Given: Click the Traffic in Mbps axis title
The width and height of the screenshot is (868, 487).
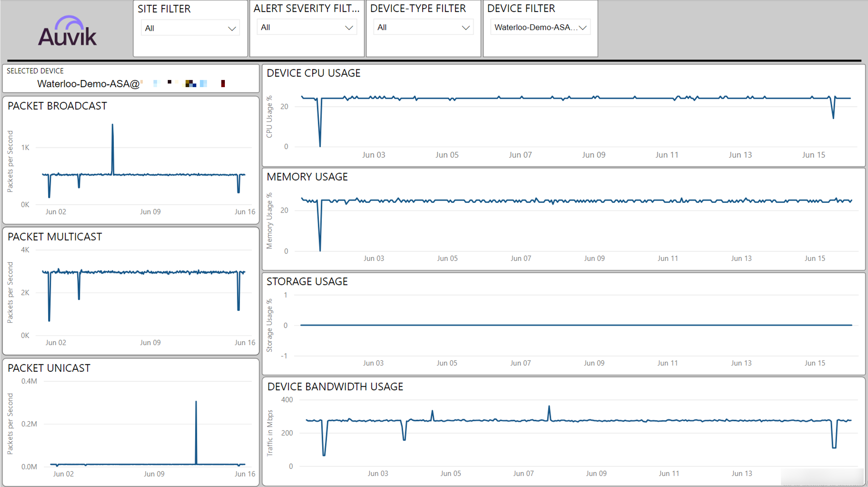Looking at the screenshot, I should click(270, 433).
